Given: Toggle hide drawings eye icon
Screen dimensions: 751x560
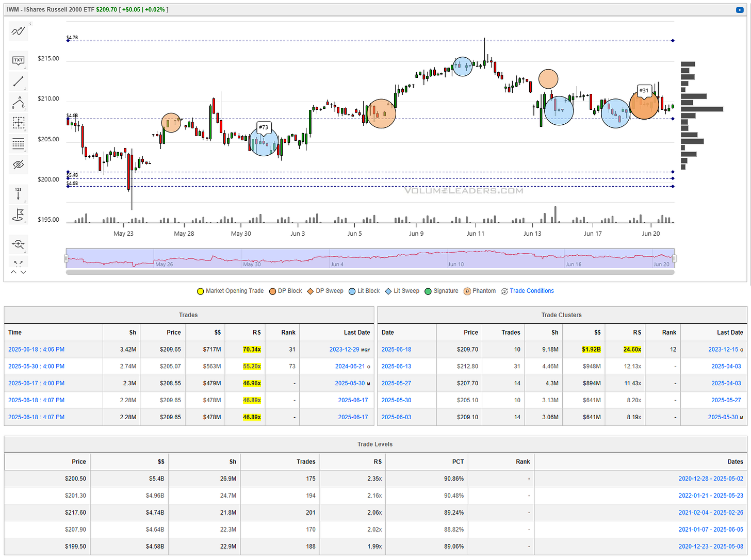Looking at the screenshot, I should tap(19, 164).
